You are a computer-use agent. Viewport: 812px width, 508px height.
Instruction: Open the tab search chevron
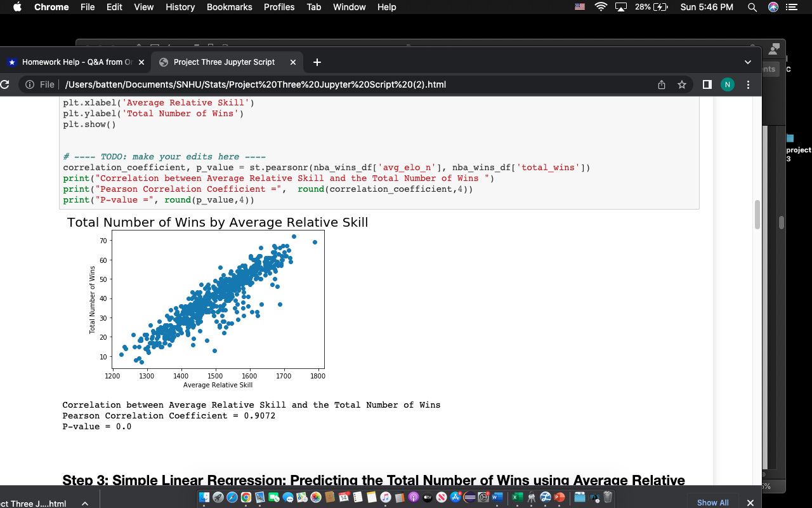[x=748, y=62]
